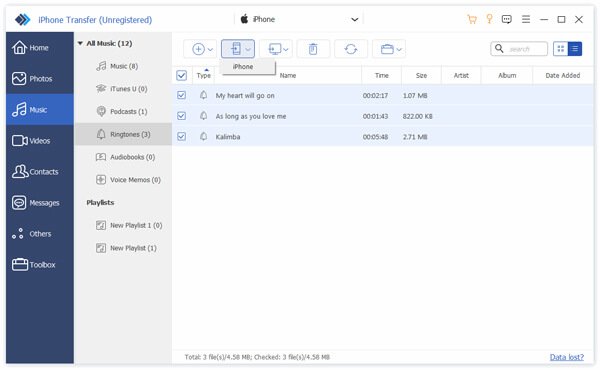The width and height of the screenshot is (600, 370).
Task: Collapse the All Music tree
Action: pyautogui.click(x=80, y=43)
